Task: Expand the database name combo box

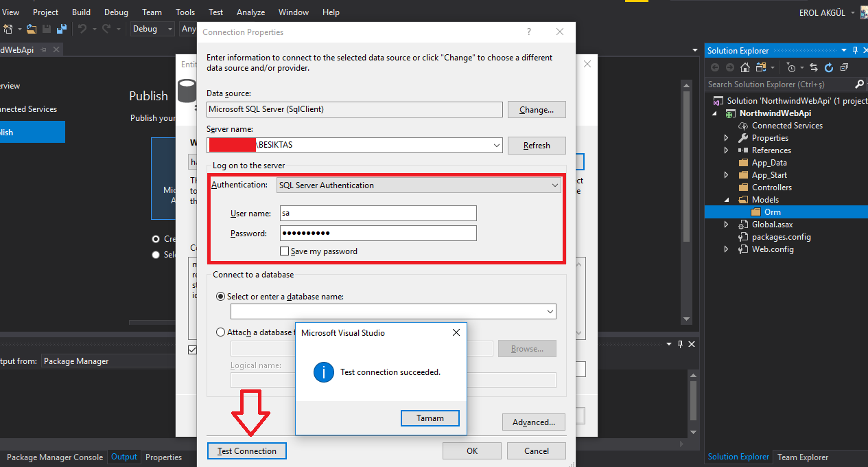Action: click(x=550, y=312)
